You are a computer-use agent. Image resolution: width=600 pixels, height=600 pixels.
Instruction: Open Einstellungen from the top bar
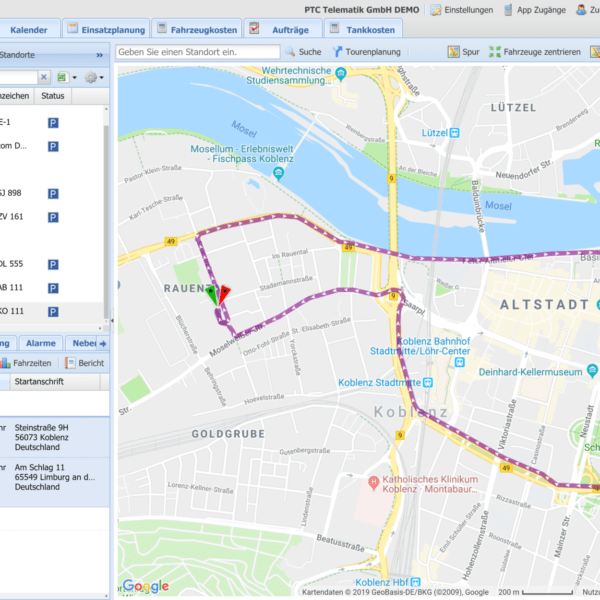pyautogui.click(x=461, y=9)
